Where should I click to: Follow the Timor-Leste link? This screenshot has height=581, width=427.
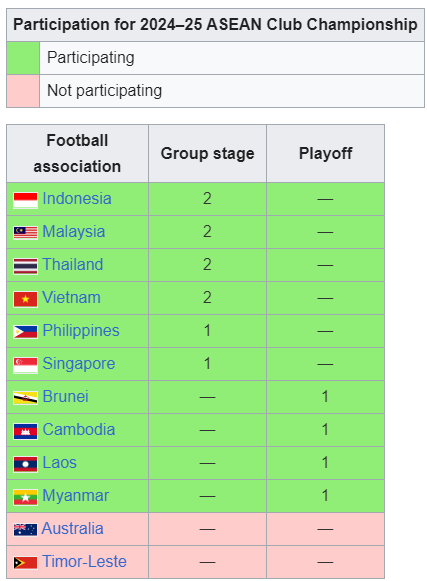tap(85, 561)
